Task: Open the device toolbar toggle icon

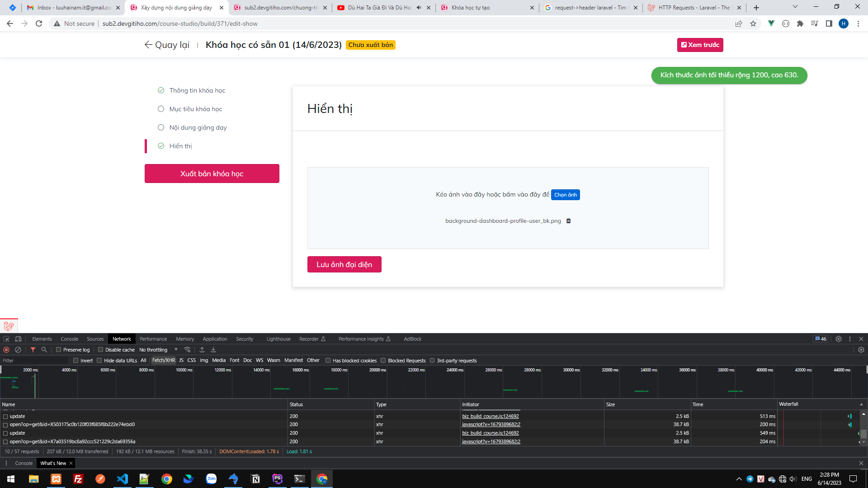Action: tap(18, 339)
